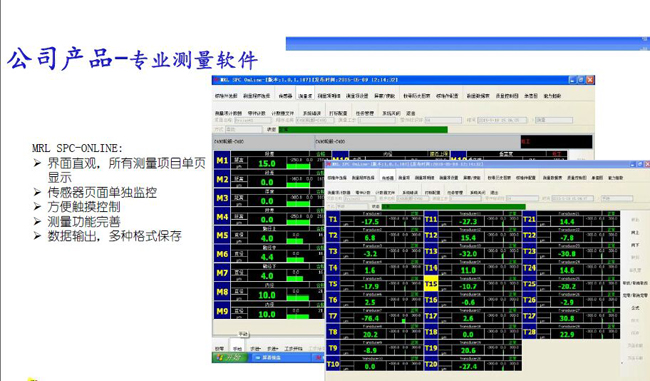Click the green progress bar in the back window
650x381 pixels.
363,130
